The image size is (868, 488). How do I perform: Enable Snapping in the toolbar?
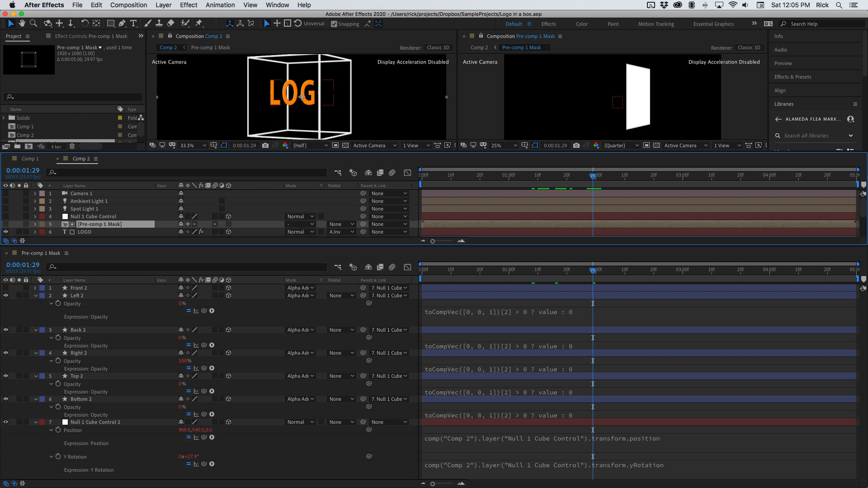(x=333, y=24)
